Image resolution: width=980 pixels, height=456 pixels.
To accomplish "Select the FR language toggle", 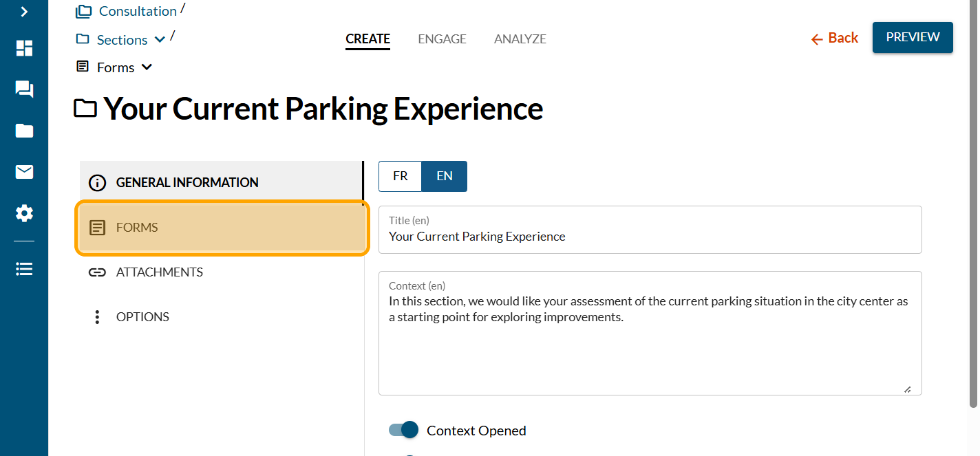I will tap(400, 176).
